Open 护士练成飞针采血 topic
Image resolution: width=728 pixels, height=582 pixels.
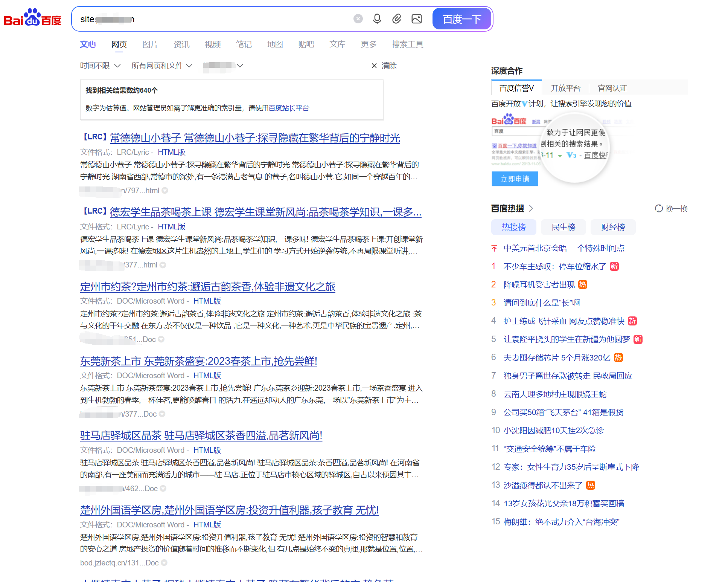pos(564,321)
